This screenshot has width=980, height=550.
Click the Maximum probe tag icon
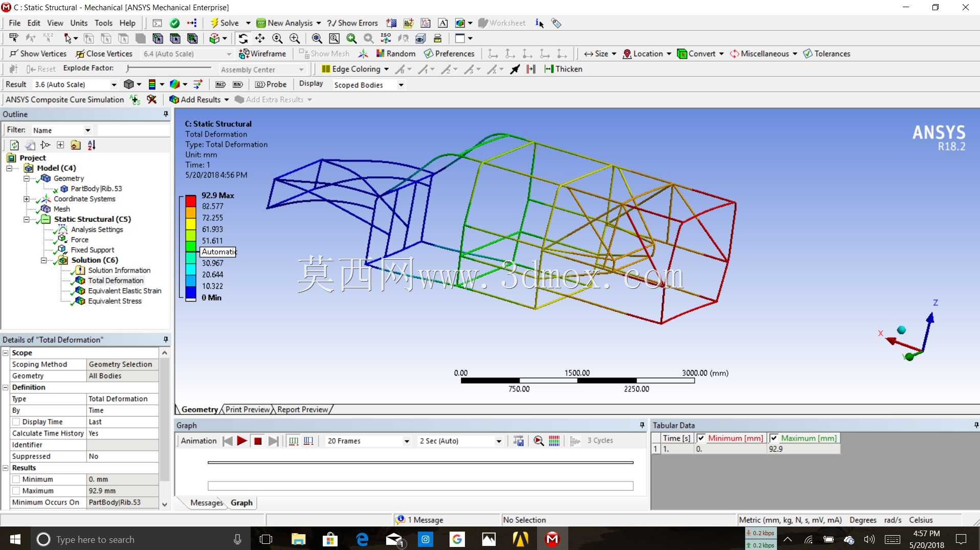[220, 84]
